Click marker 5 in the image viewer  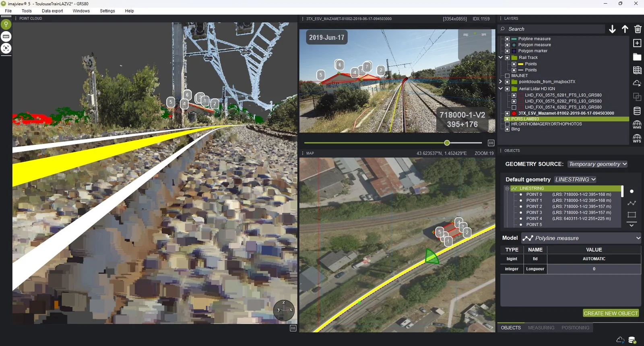coord(321,75)
